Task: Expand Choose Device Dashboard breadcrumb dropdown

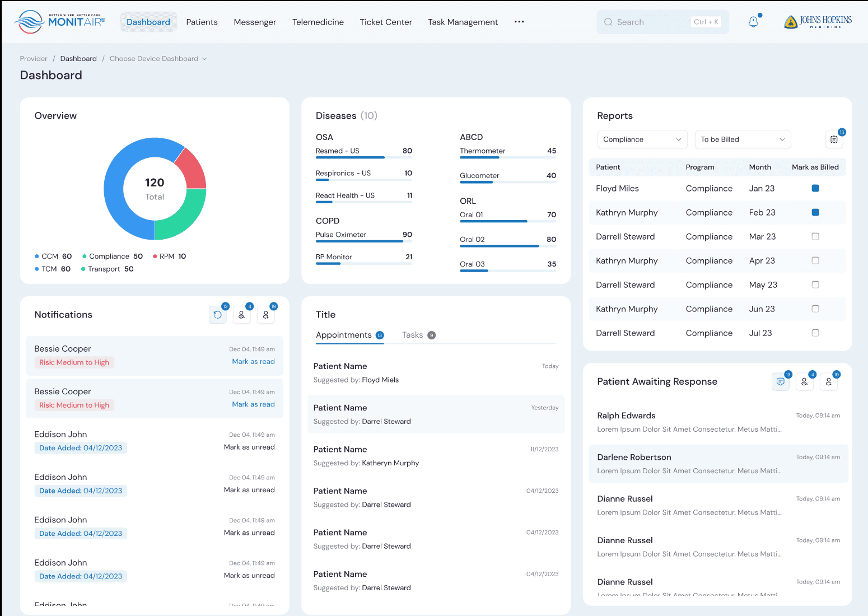Action: (158, 59)
